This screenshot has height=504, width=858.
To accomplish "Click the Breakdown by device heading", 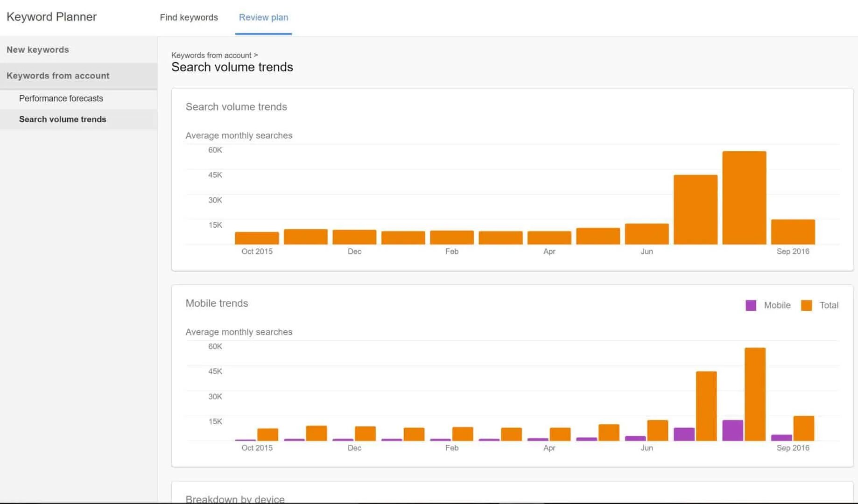I will [235, 499].
